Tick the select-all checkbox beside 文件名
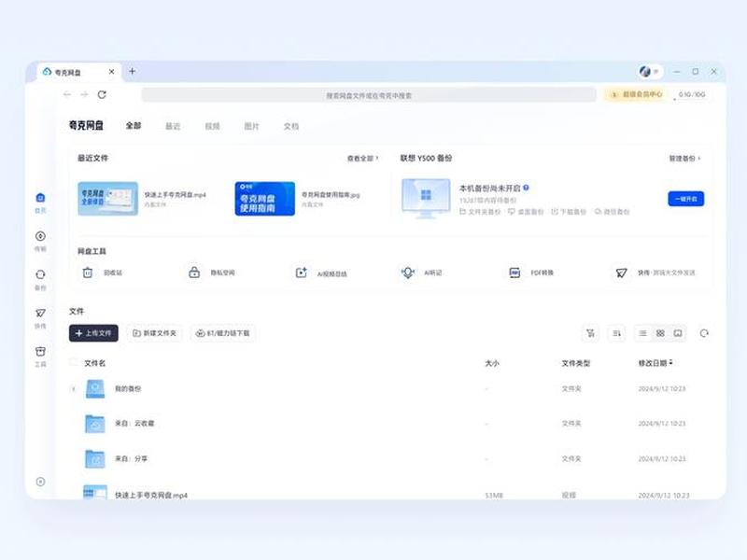The image size is (747, 560). (x=74, y=362)
